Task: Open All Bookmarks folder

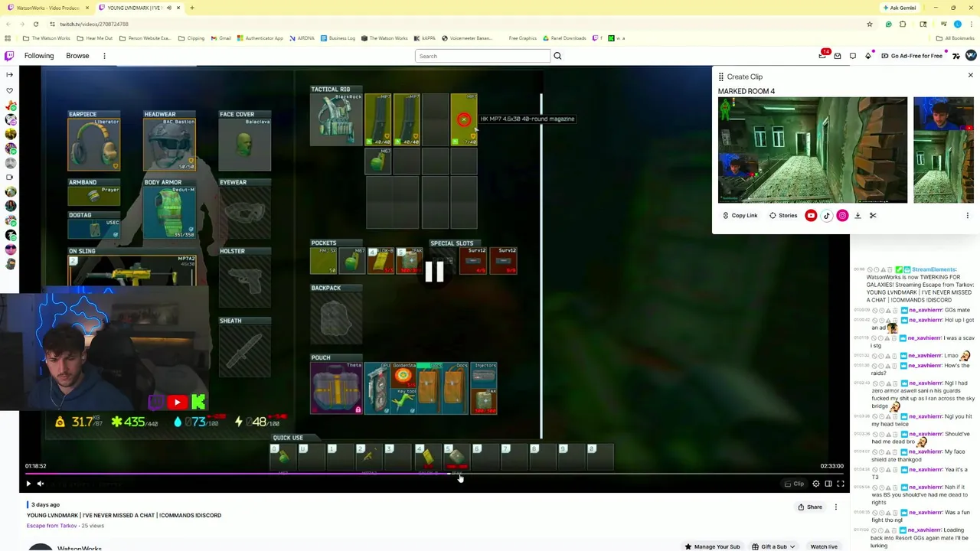Action: point(955,38)
